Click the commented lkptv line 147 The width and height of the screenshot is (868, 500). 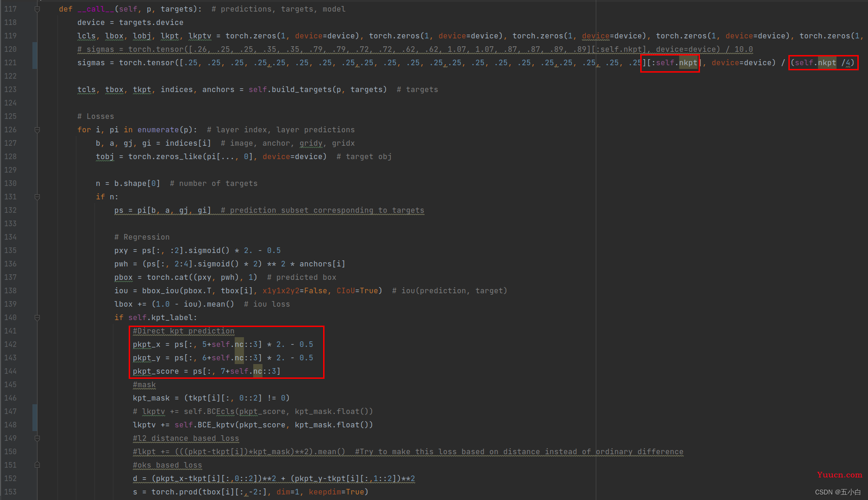[253, 412]
